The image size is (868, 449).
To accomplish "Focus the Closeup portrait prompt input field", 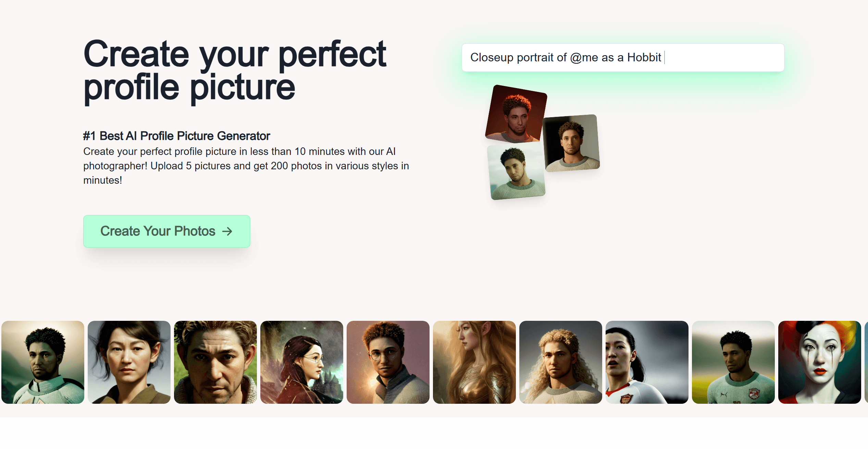I will coord(622,58).
